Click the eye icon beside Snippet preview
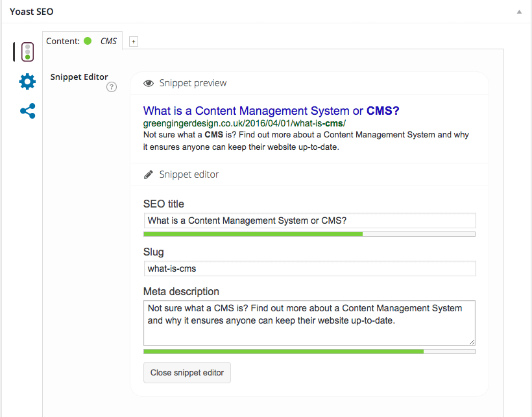532x417 pixels. 149,84
